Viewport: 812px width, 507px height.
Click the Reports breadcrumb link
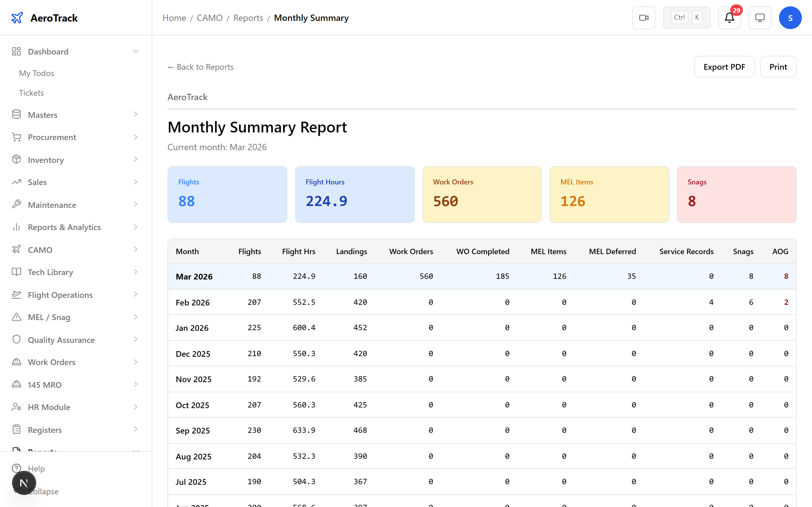[248, 18]
